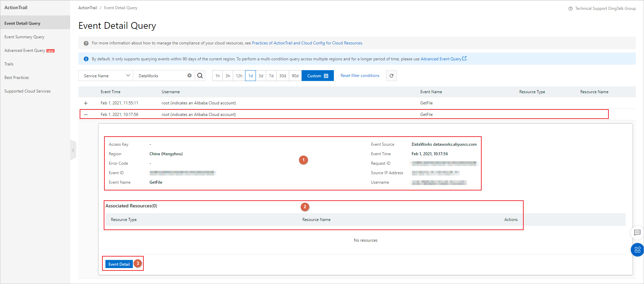Select the 90d time range
This screenshot has width=644, height=284.
(295, 76)
